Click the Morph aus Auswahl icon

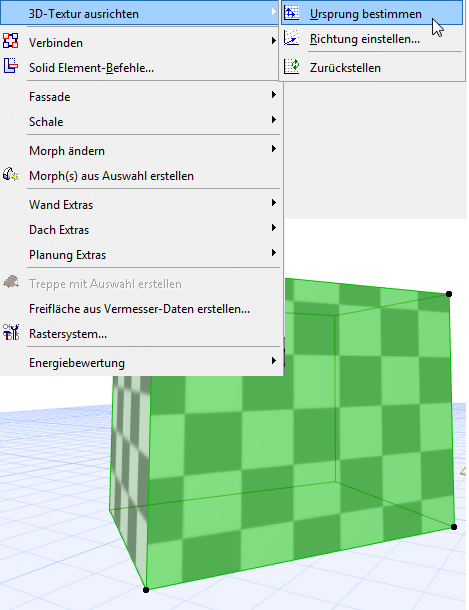tap(11, 174)
